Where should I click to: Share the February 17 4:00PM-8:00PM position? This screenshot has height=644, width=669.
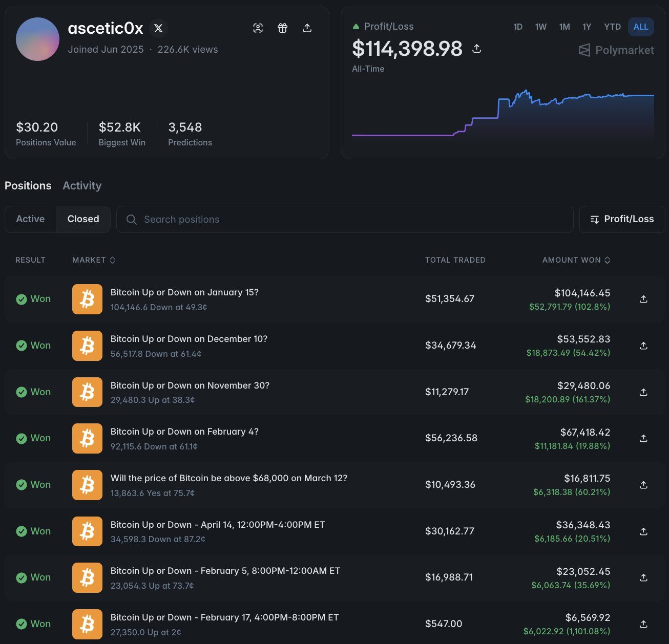[644, 624]
